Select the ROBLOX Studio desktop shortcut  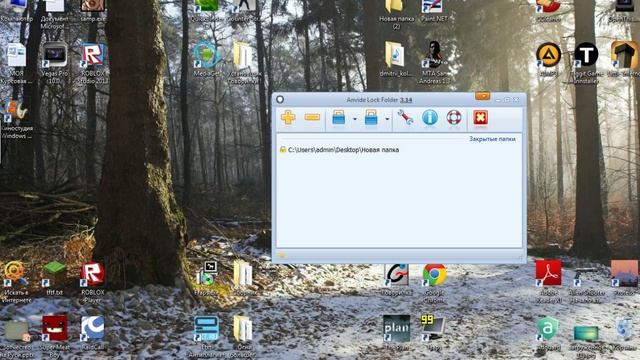pyautogui.click(x=93, y=63)
